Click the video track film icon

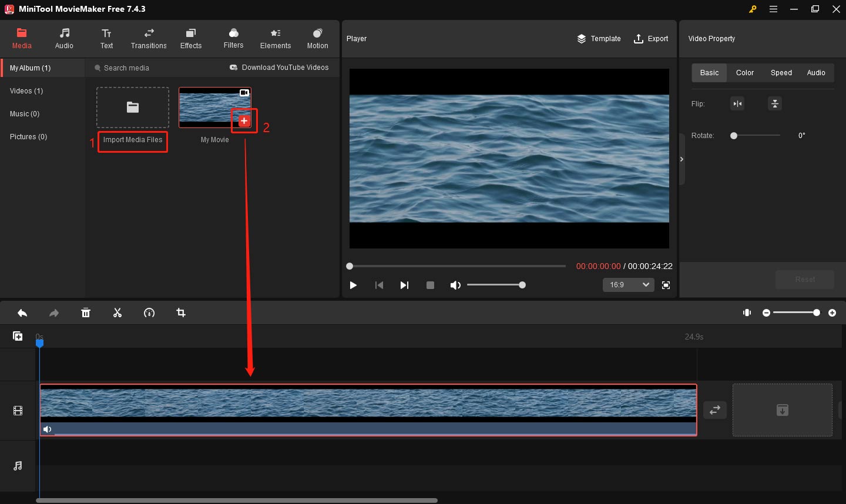point(18,411)
